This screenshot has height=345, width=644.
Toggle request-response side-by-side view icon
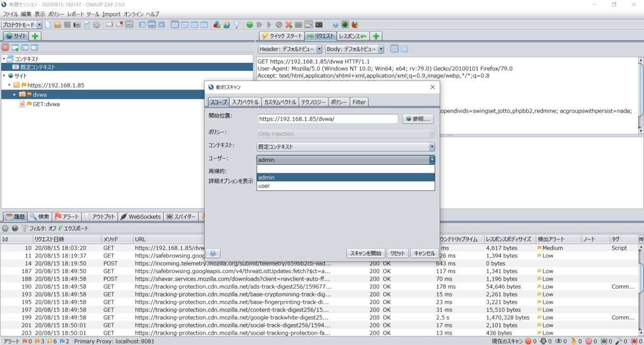(x=194, y=25)
